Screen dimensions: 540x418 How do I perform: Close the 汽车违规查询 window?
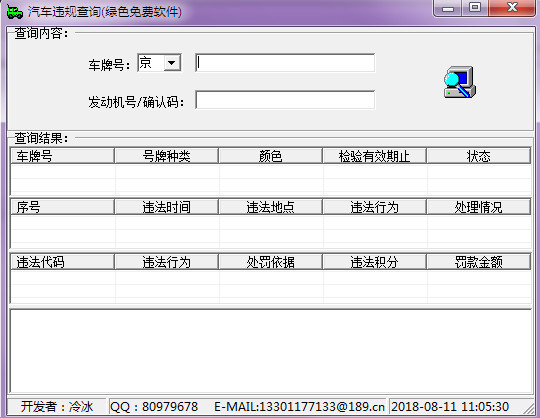(512, 8)
